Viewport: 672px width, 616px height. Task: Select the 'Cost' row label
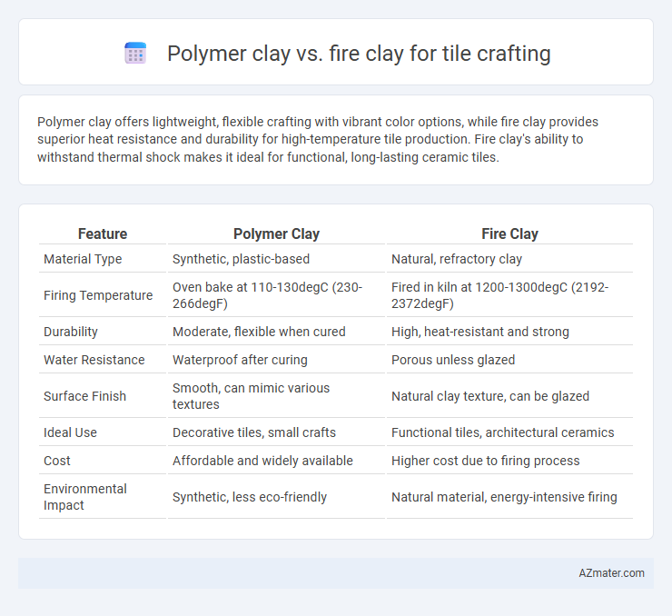(x=57, y=461)
